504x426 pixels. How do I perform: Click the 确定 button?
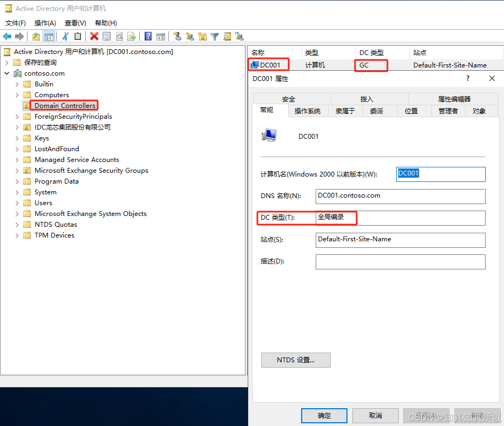coord(324,416)
